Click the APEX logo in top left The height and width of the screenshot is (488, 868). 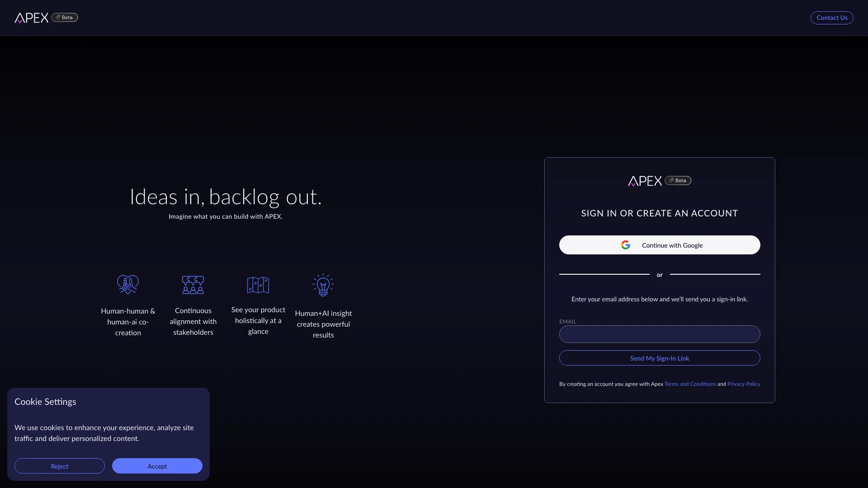[x=31, y=17]
